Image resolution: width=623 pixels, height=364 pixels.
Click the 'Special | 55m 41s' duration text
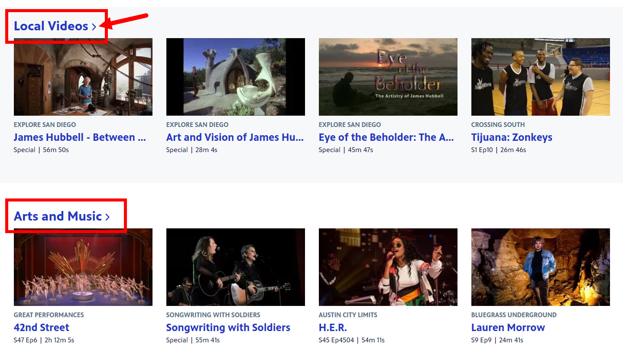193,340
